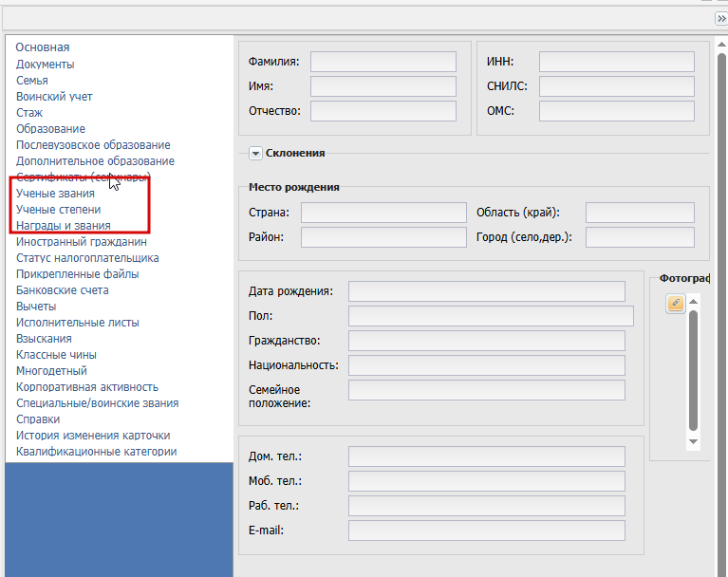Click the Гражданство field
The width and height of the screenshot is (728, 577).
pyautogui.click(x=487, y=341)
